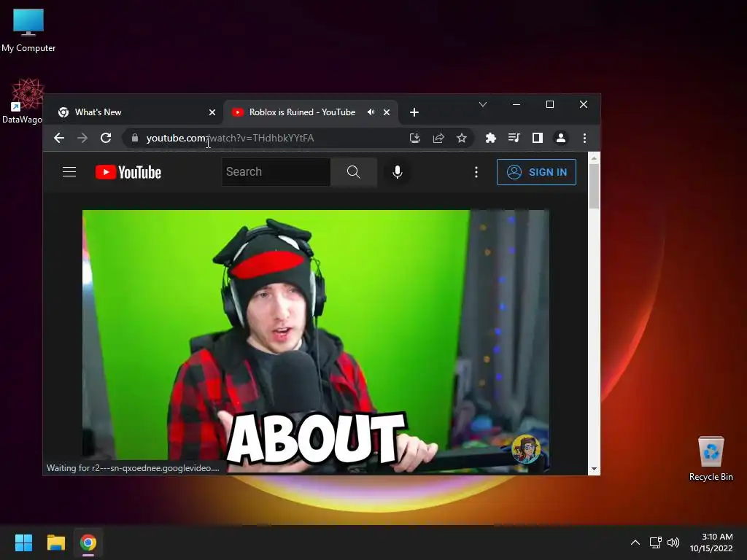Click the page scrollbar thumb
The width and height of the screenshot is (747, 560).
pos(594,186)
